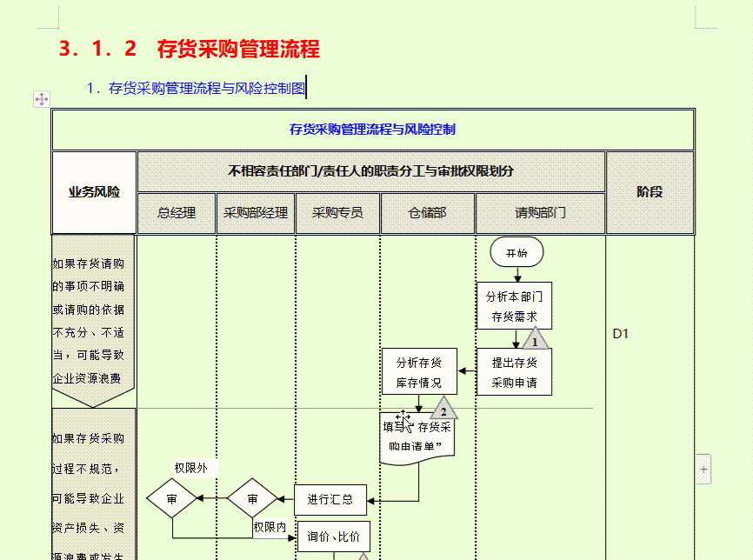Select the 审 diamond in 总经理 column

click(172, 498)
